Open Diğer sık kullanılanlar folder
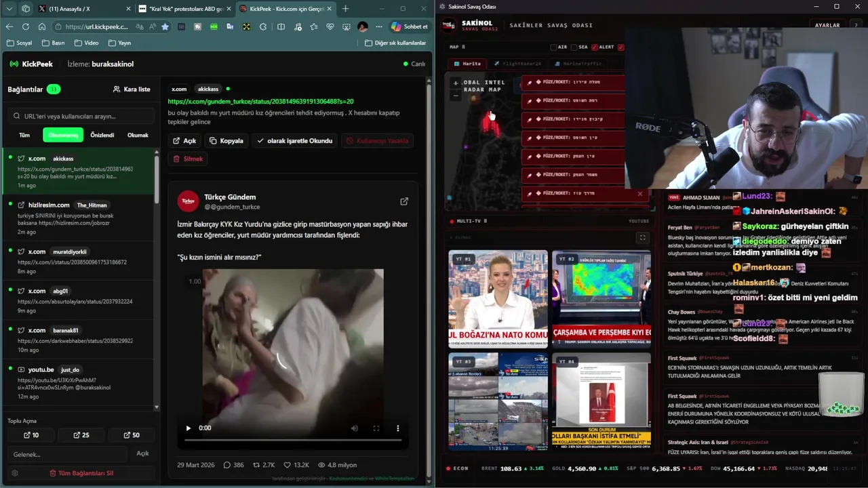 point(395,43)
